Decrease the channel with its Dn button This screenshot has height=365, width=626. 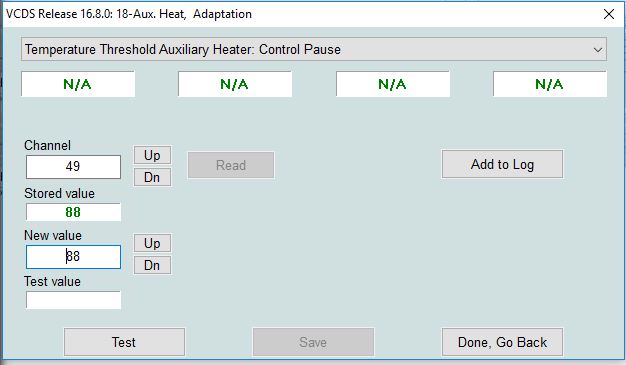(x=152, y=177)
